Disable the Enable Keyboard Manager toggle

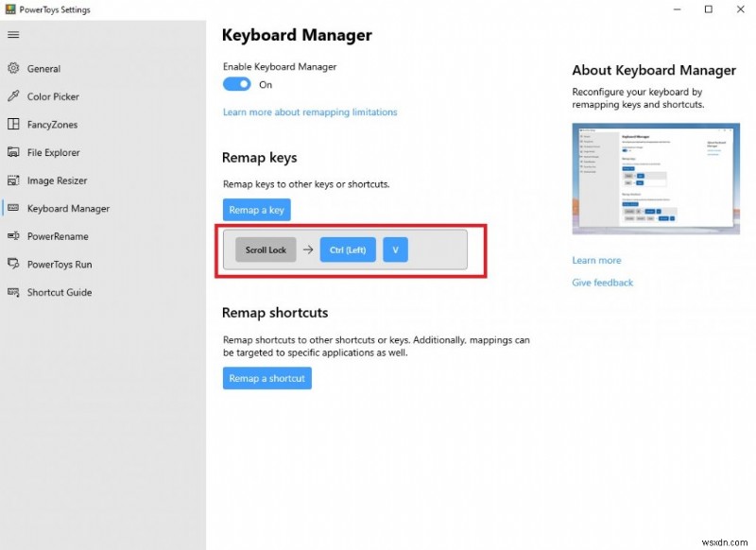(x=236, y=84)
